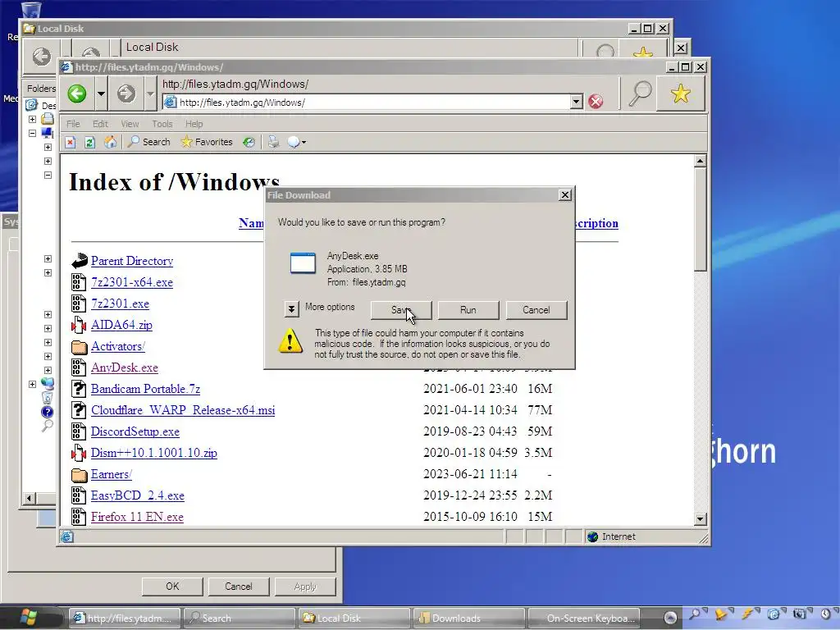Click the Dism++10.1.1001.10.zip link
Screen dimensions: 840x630
point(153,453)
